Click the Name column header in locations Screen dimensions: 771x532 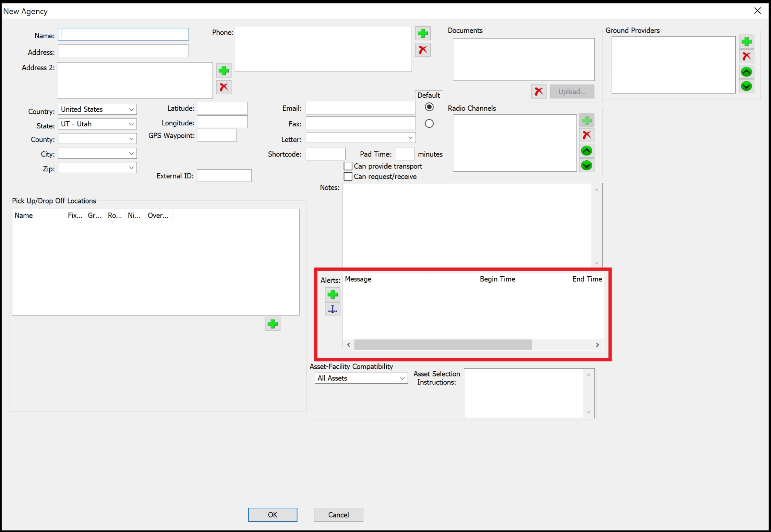(39, 215)
